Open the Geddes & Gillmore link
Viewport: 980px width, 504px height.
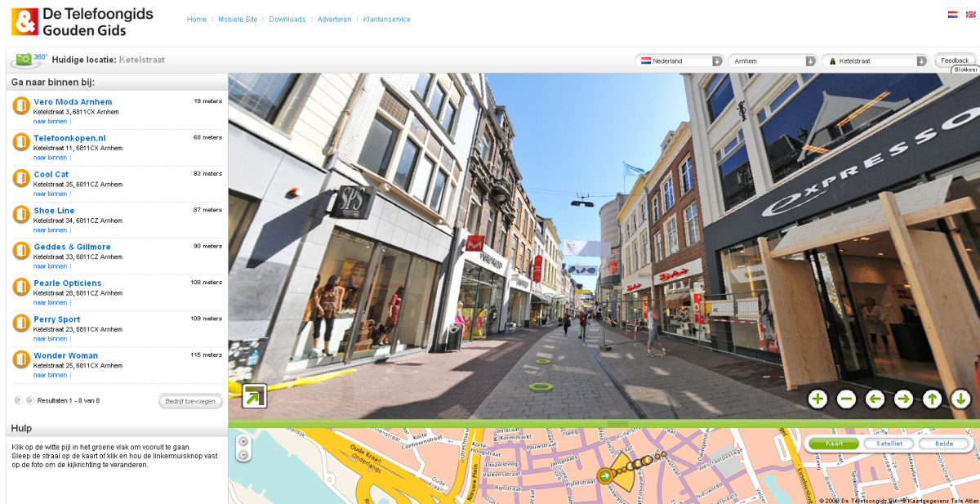(72, 247)
